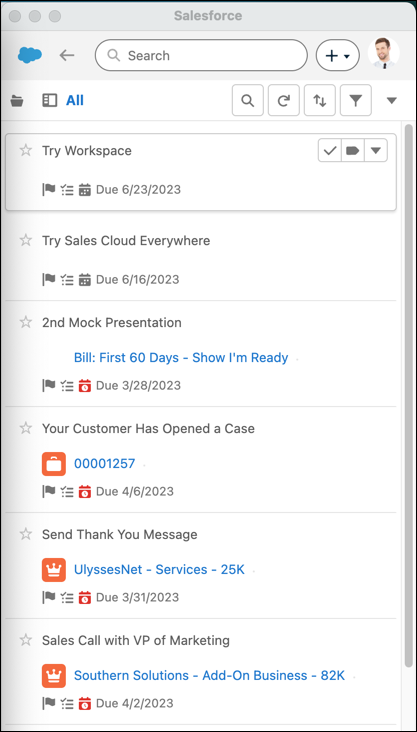This screenshot has height=732, width=417.
Task: Star the Try Sales Cloud Everywhere task
Action: pos(26,240)
